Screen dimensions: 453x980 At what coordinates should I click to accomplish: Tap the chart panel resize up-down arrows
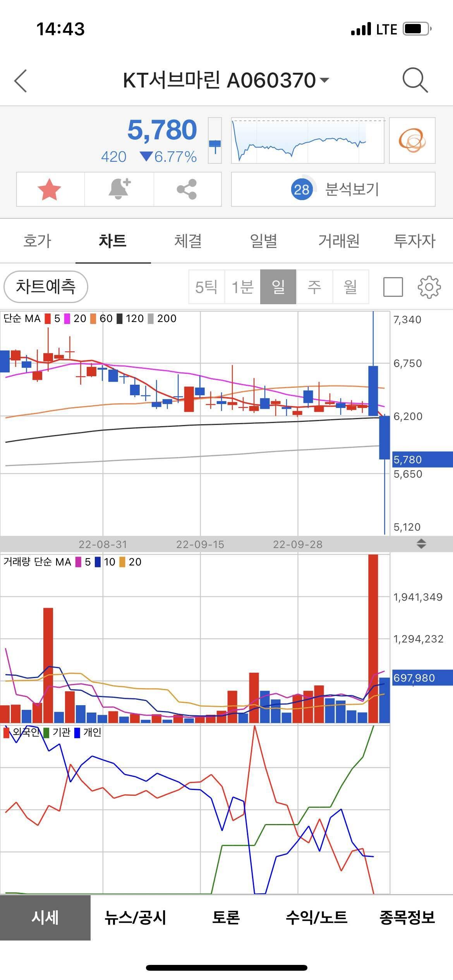[x=421, y=544]
